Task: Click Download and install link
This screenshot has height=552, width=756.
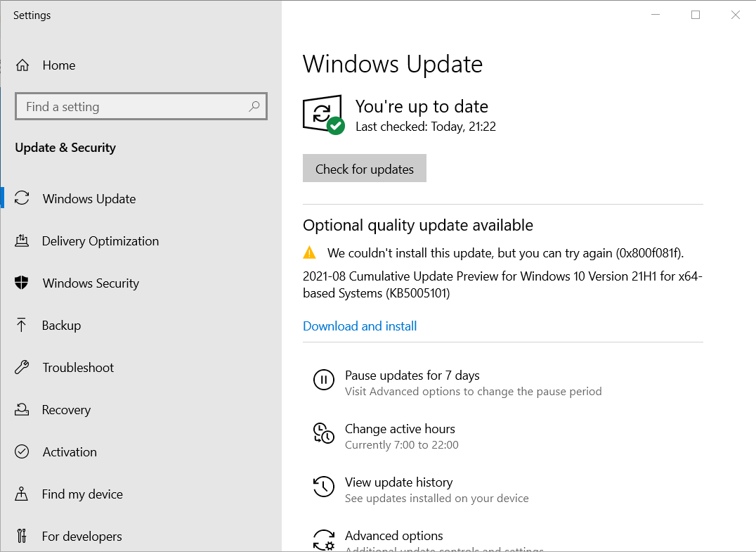Action: tap(360, 326)
